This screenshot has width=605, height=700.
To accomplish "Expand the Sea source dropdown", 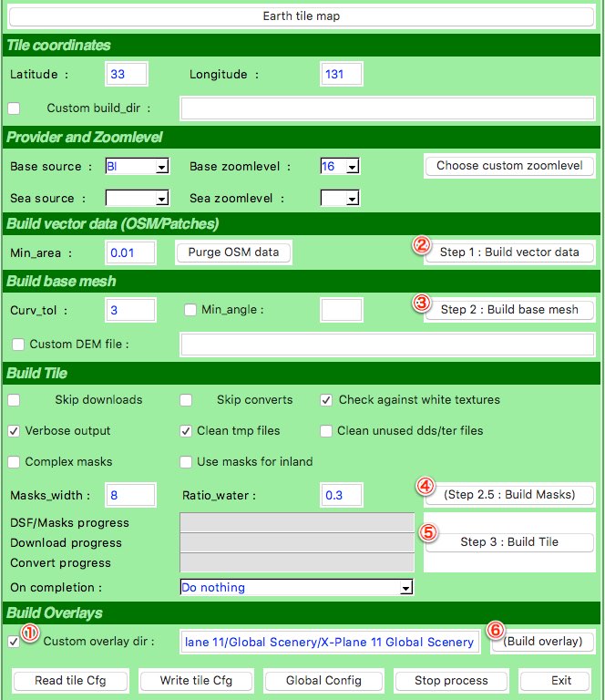I will (x=138, y=198).
